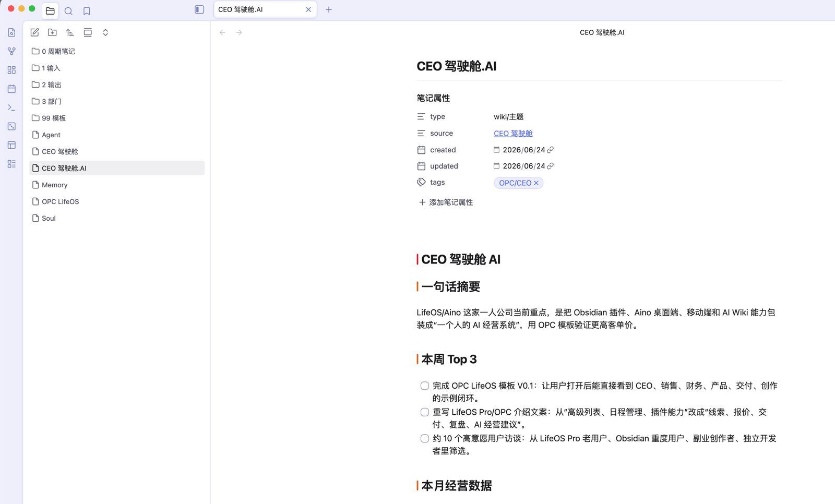This screenshot has width=835, height=504.
Task: Open the OPC LifeOS note
Action: 117,201
